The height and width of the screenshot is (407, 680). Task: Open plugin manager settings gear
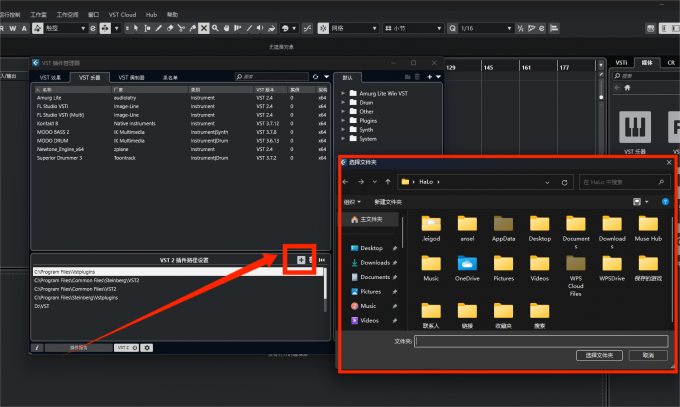coord(147,348)
